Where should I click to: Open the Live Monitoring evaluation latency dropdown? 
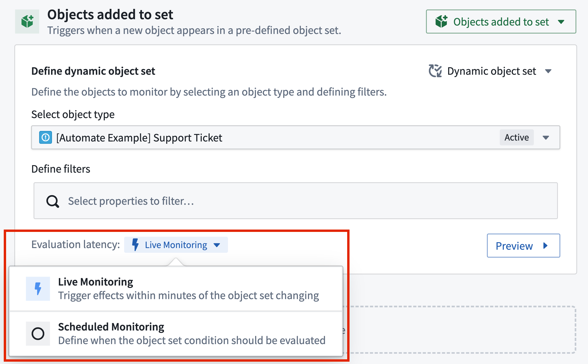click(x=176, y=245)
